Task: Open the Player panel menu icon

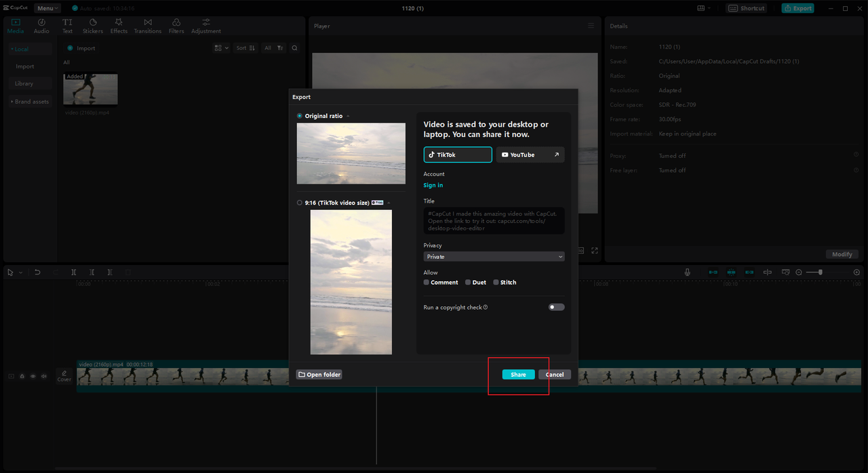Action: pos(591,26)
